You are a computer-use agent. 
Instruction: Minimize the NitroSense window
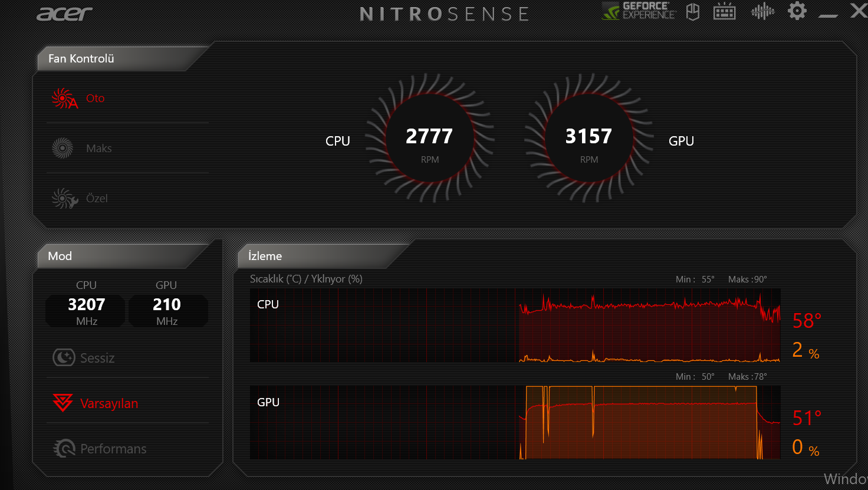pyautogui.click(x=828, y=16)
